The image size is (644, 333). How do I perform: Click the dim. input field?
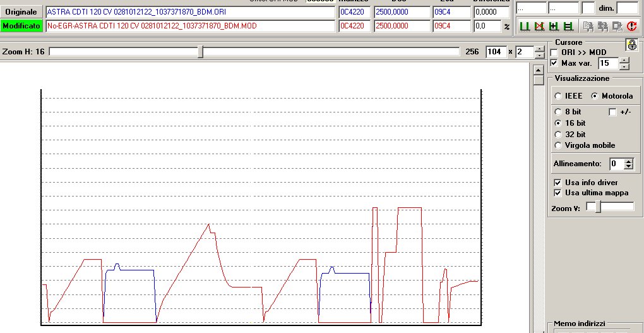click(x=627, y=8)
